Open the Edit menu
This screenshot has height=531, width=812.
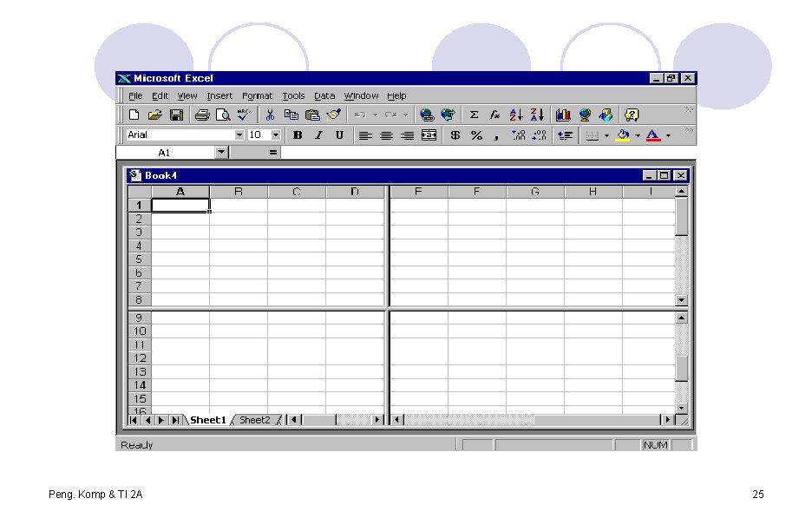(x=160, y=95)
